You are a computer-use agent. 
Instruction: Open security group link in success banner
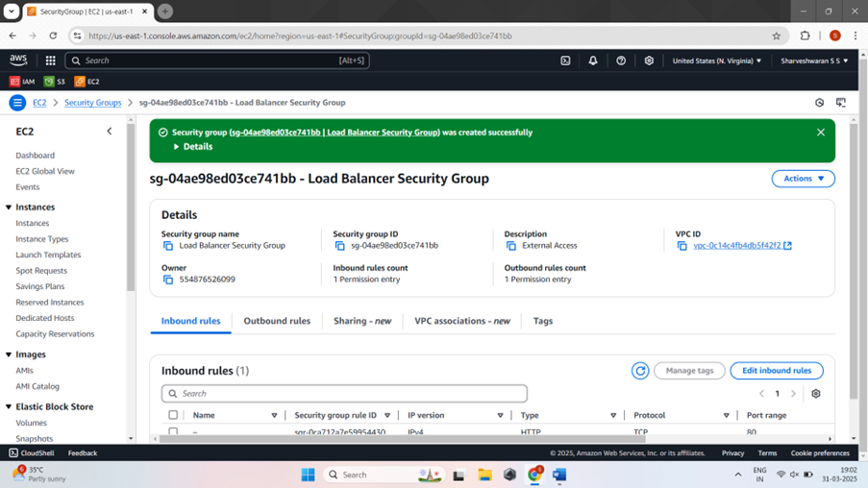[335, 133]
